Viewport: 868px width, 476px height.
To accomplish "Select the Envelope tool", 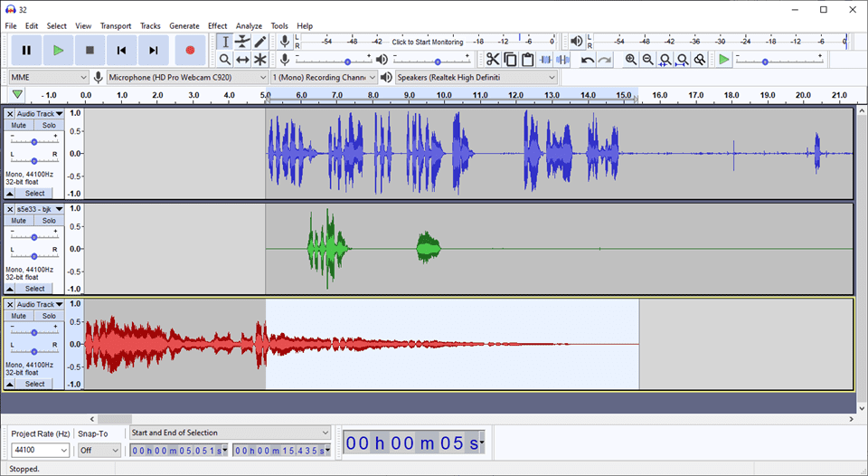I will pyautogui.click(x=242, y=42).
